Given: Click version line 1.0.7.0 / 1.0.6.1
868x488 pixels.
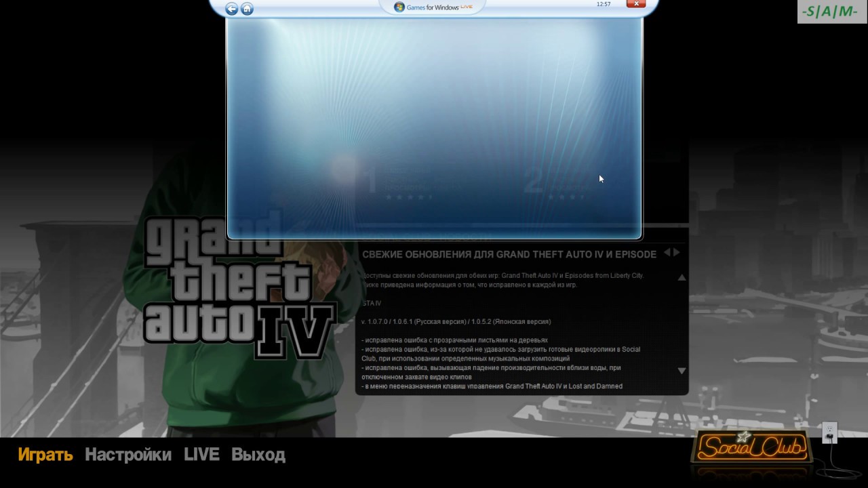Looking at the screenshot, I should [x=456, y=321].
